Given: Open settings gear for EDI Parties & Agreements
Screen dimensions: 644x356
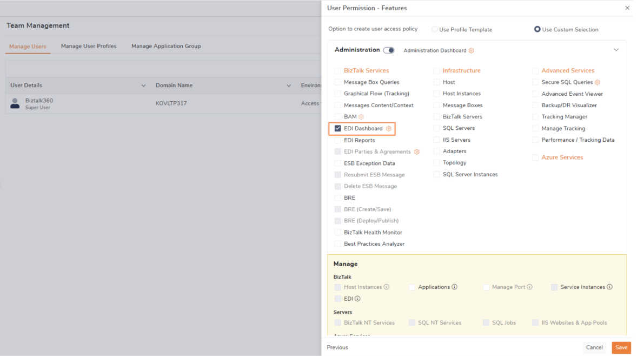Looking at the screenshot, I should (x=416, y=151).
